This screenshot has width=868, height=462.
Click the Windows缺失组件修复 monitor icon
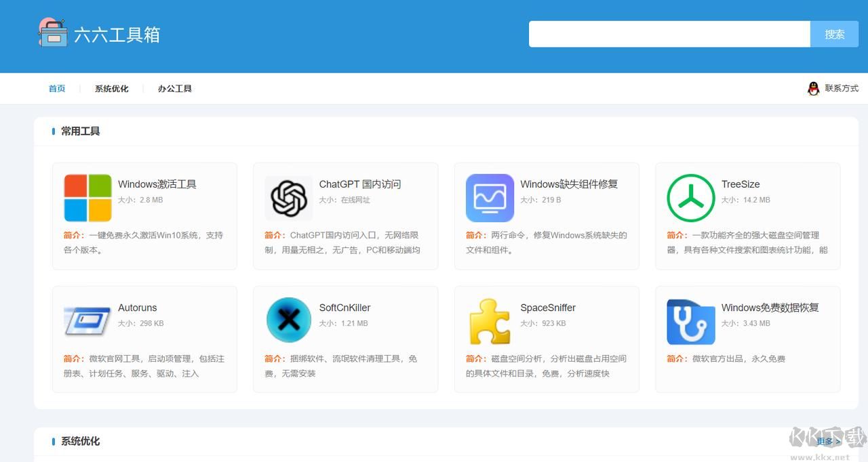(490, 198)
